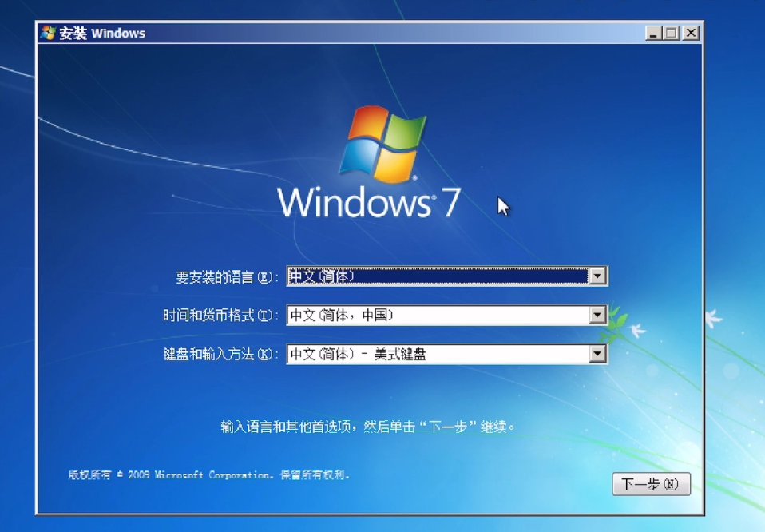This screenshot has width=765, height=532.
Task: Click the Windows setup icon in title bar
Action: (x=49, y=33)
